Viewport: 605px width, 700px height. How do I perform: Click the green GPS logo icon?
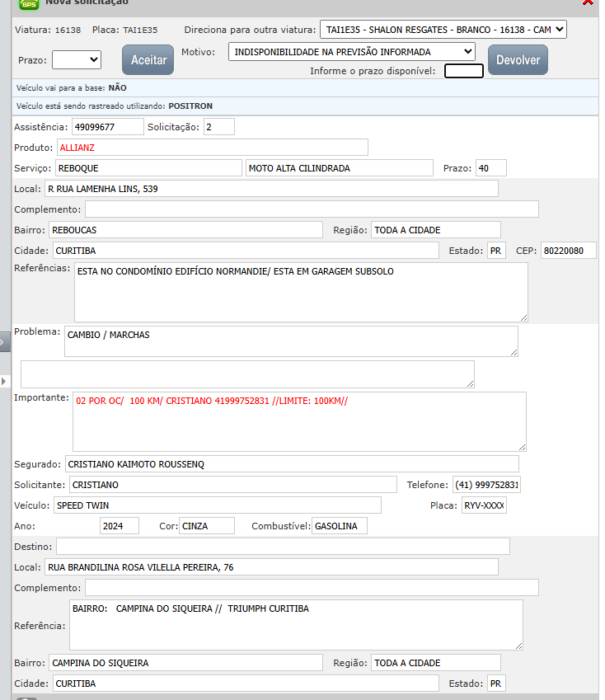click(29, 3)
